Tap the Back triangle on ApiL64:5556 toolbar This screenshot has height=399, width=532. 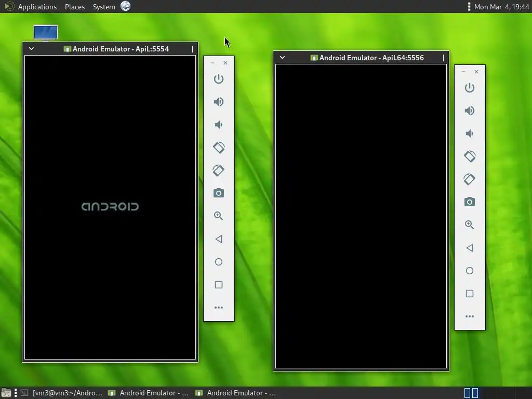[470, 248]
